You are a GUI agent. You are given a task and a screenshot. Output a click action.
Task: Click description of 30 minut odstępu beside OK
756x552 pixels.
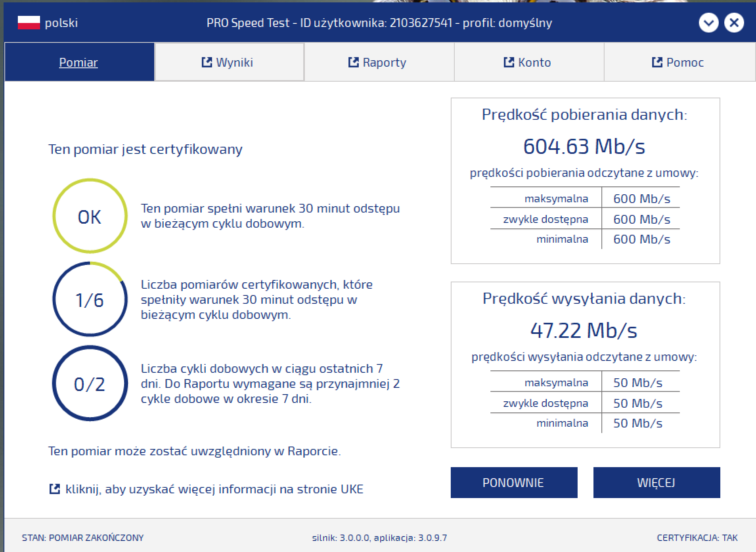pyautogui.click(x=270, y=216)
